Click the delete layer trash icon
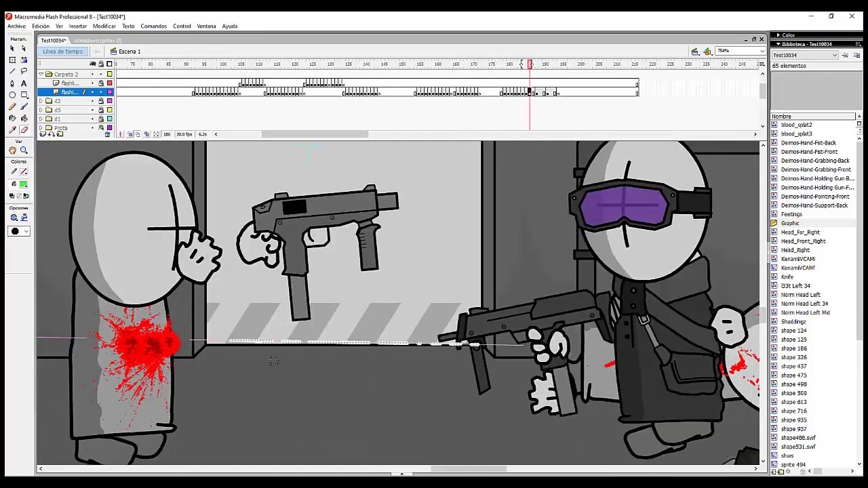 [x=107, y=134]
